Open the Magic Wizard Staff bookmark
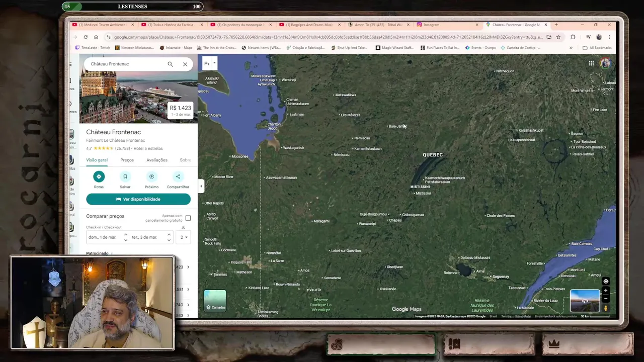Screen dimensions: 644x362 click(x=394, y=48)
